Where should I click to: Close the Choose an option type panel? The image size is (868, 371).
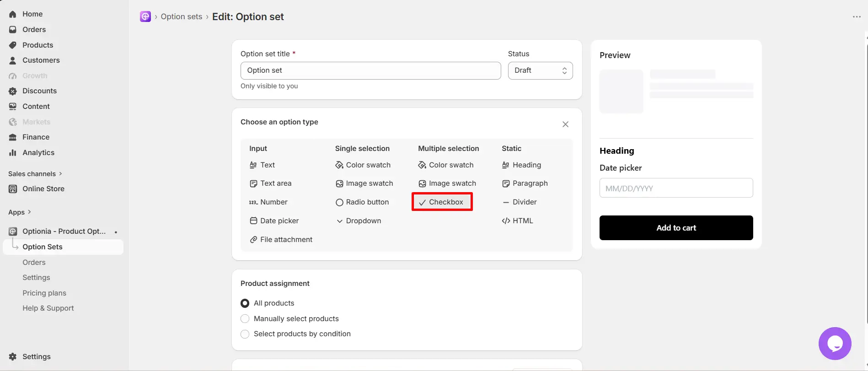(x=565, y=124)
